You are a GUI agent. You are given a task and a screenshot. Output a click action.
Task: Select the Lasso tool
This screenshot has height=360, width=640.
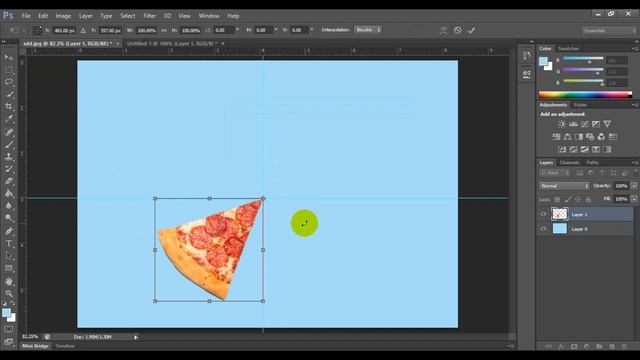9,82
